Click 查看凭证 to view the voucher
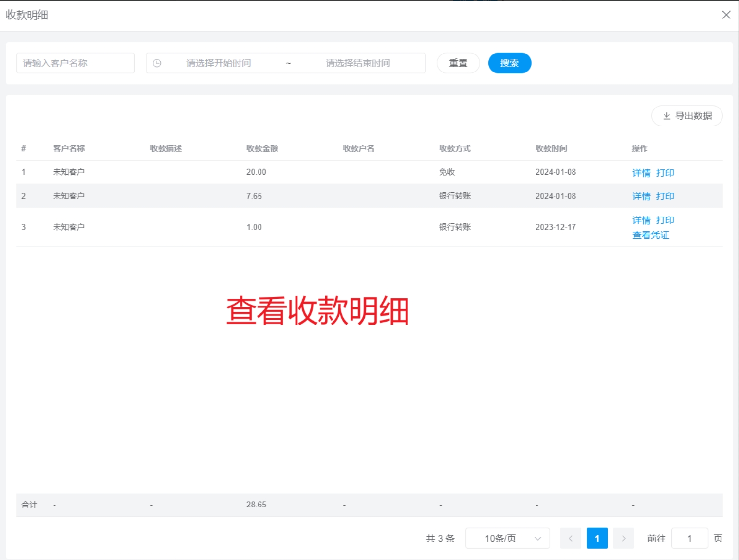Image resolution: width=739 pixels, height=560 pixels. (650, 235)
